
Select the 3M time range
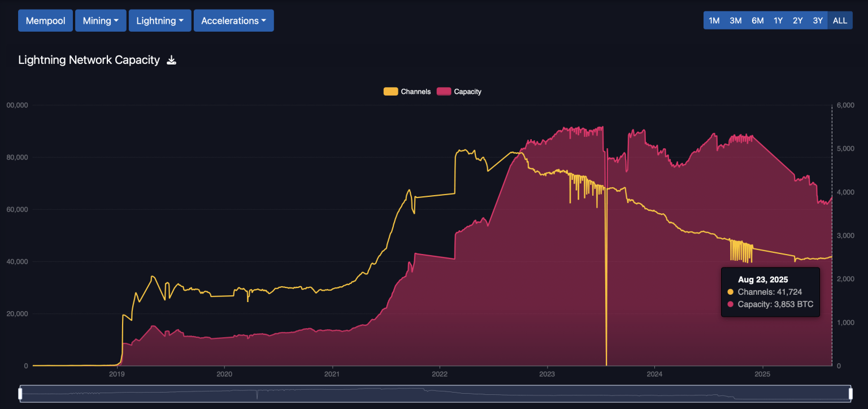pos(735,20)
